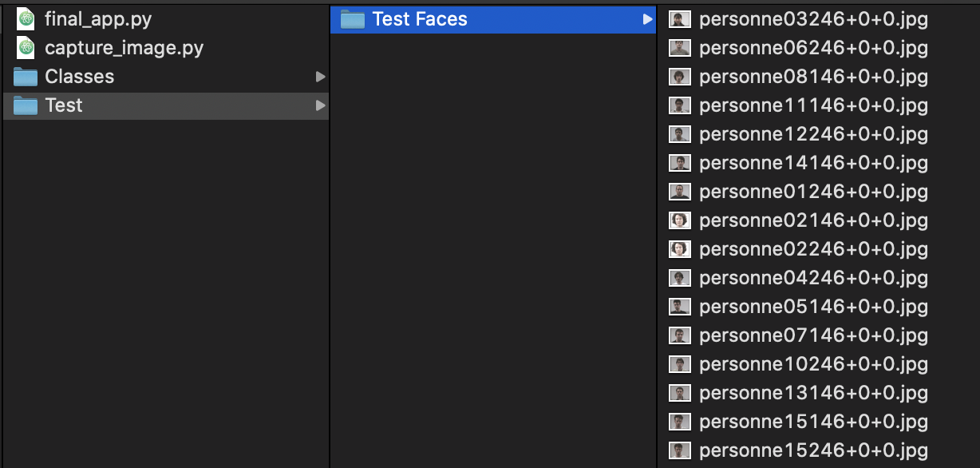Choose the personne14146+0+0.jpg file name

[x=813, y=163]
